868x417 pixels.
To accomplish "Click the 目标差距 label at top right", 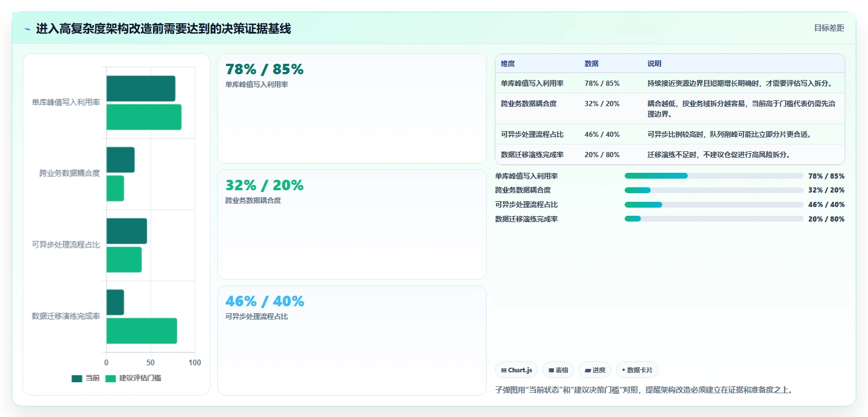I will click(x=829, y=28).
